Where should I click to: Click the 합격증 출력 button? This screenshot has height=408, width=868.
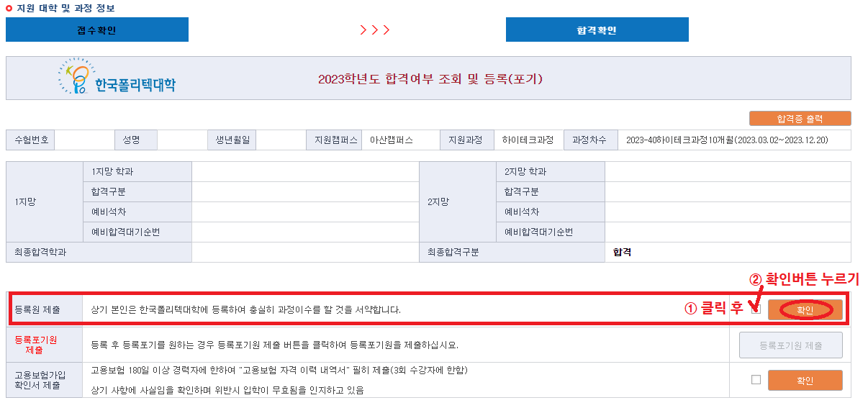800,119
